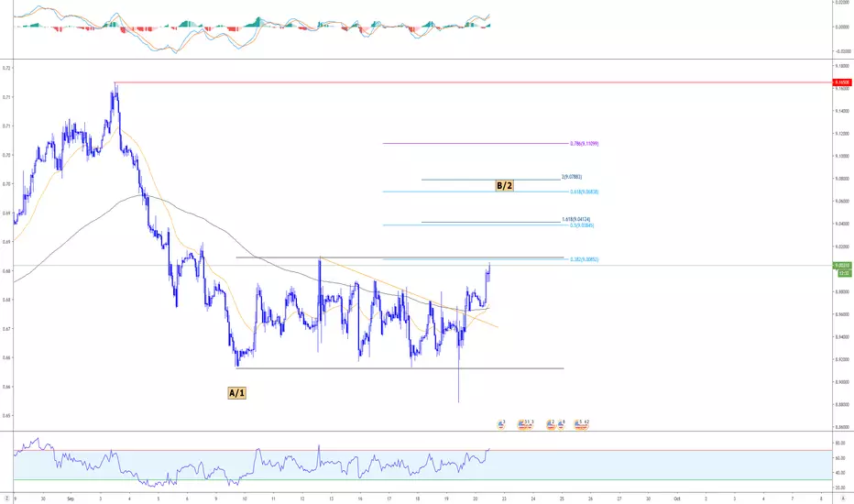Open the economic event icon labeled 3
The height and width of the screenshot is (504, 854).
coord(501,424)
